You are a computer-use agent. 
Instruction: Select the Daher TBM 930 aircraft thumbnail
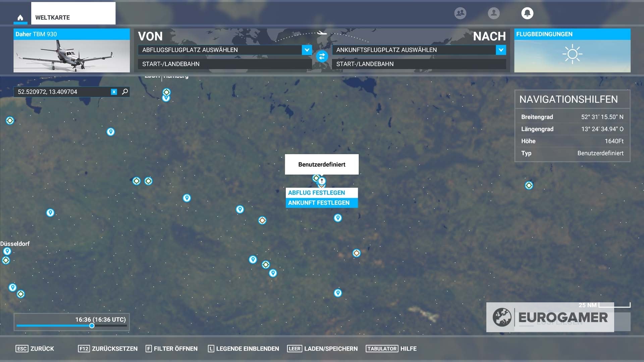pyautogui.click(x=71, y=51)
